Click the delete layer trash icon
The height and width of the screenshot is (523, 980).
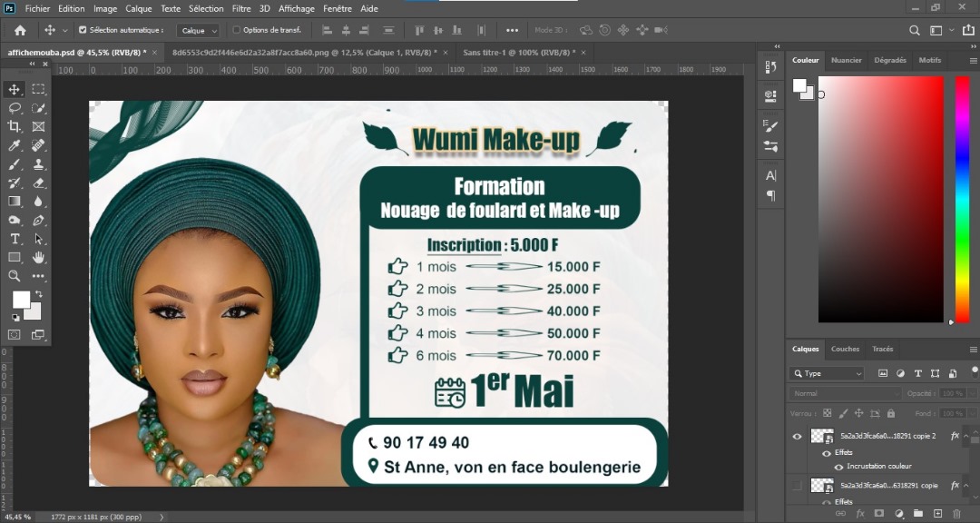[956, 514]
